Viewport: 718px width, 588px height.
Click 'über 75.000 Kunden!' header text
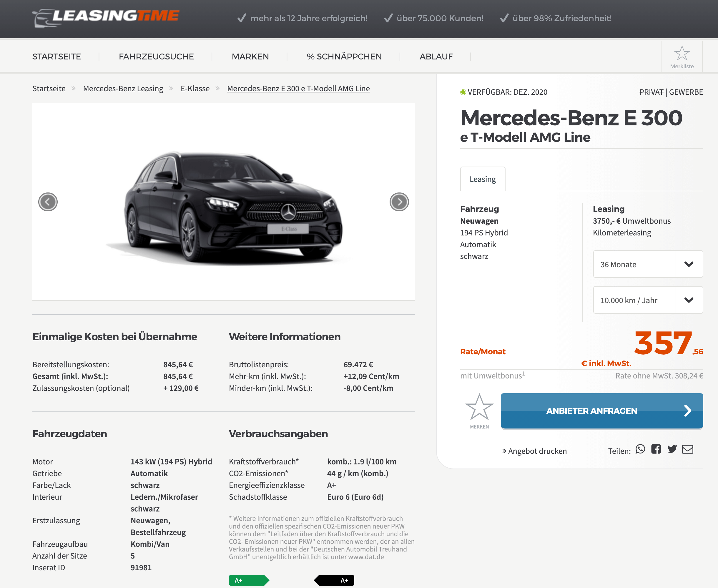[x=440, y=18]
